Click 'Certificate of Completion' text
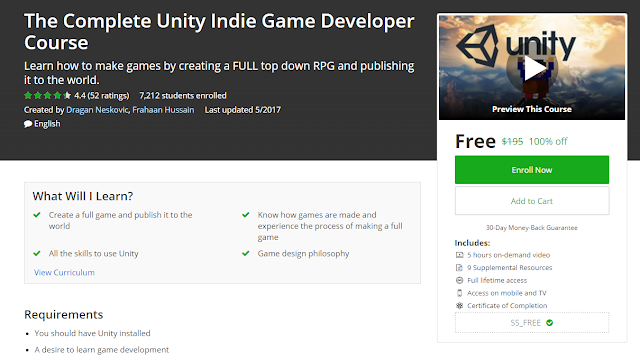640x361 pixels. 507,305
